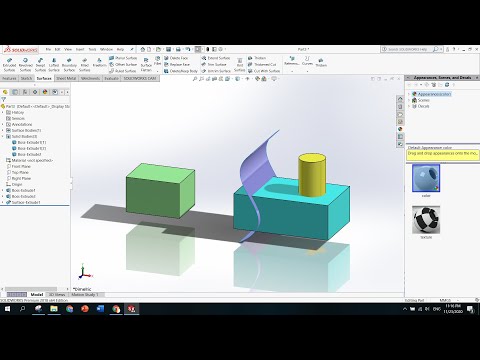Click the Fillet tool
Image resolution: width=480 pixels, height=360 pixels.
tap(157, 61)
